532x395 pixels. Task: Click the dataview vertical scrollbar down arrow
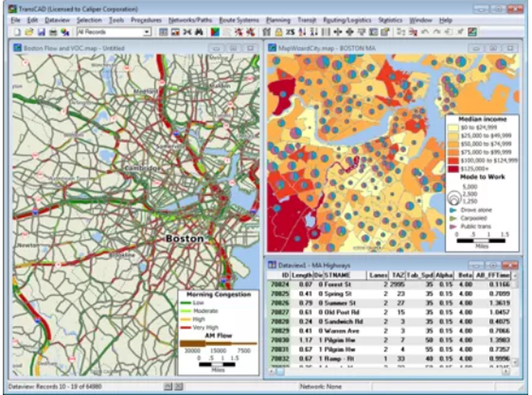pyautogui.click(x=514, y=363)
